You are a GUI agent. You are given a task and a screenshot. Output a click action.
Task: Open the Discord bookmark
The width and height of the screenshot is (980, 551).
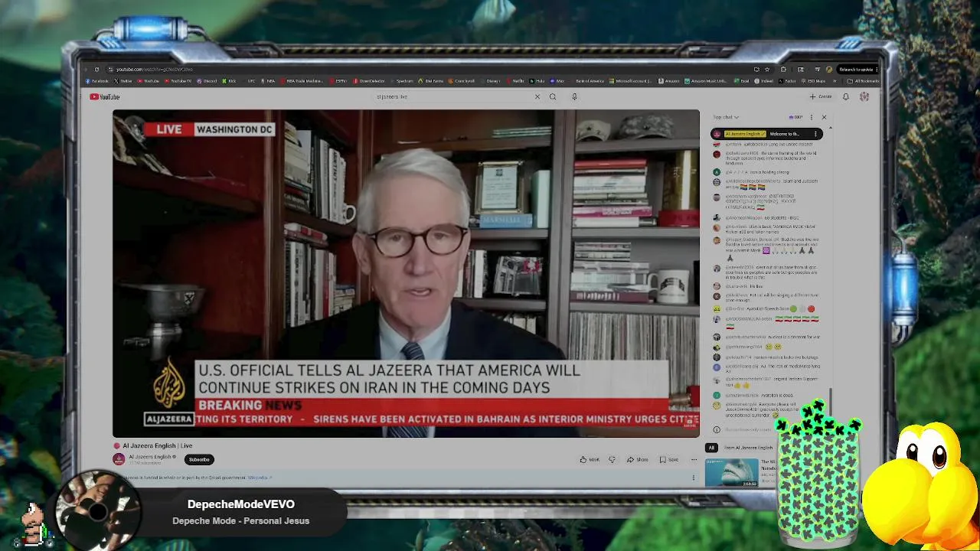pos(207,81)
